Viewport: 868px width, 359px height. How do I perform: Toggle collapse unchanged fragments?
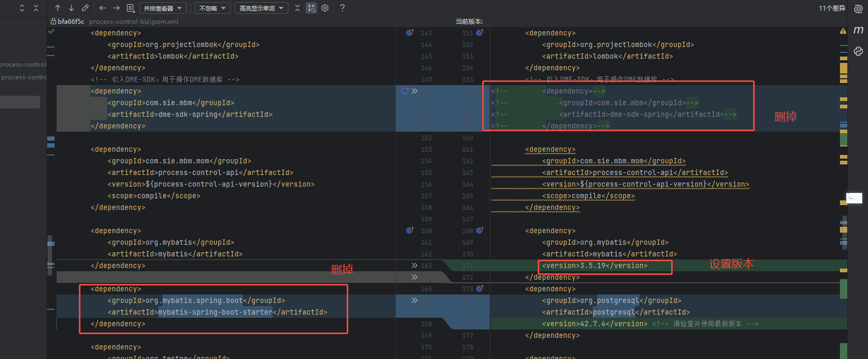point(297,8)
